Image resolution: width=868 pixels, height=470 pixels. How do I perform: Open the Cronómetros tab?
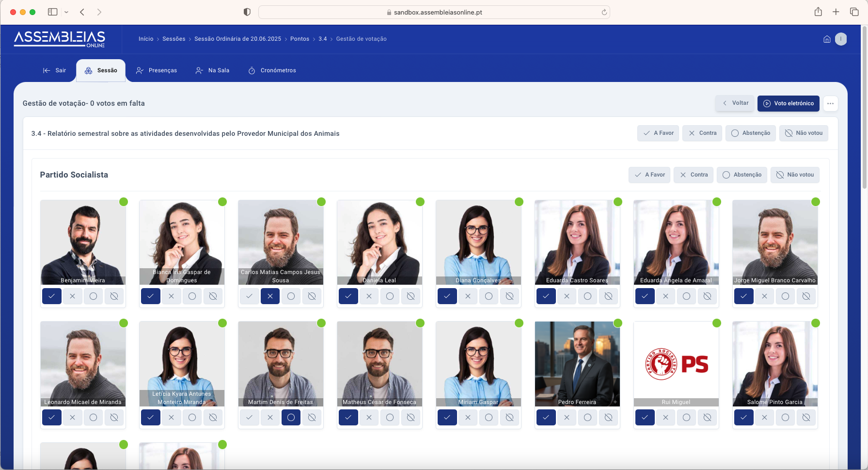pos(272,70)
